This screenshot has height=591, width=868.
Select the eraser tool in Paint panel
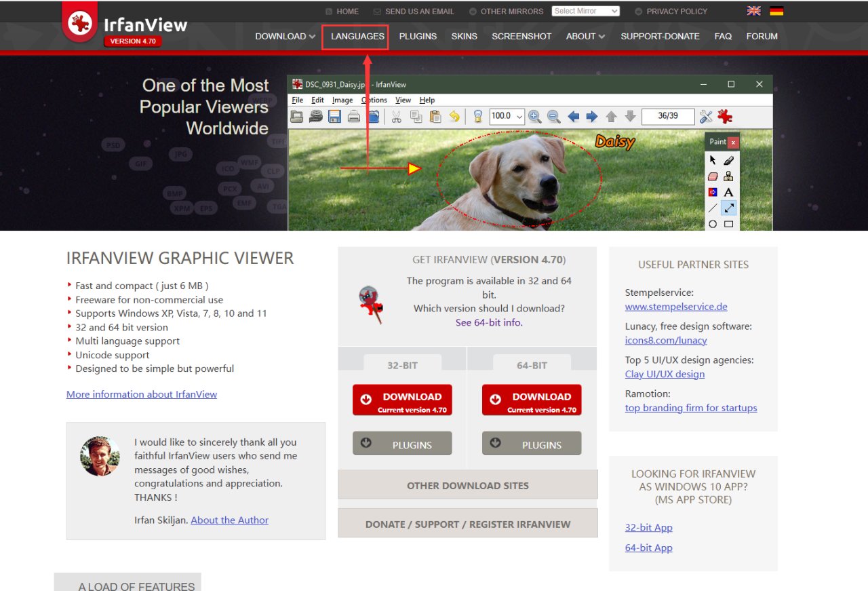click(x=713, y=176)
